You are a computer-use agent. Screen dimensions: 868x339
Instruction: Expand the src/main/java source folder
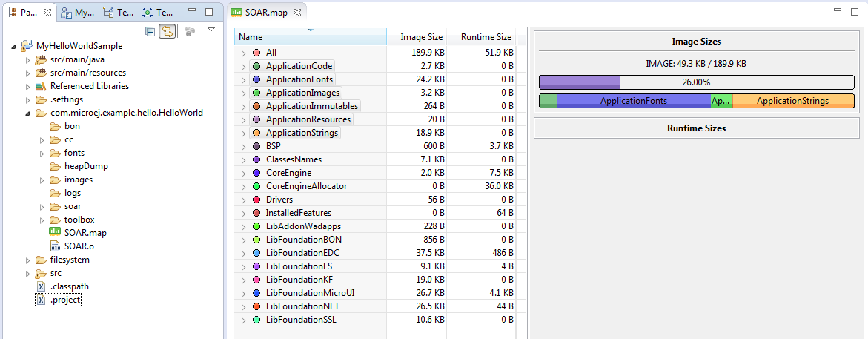(x=28, y=59)
